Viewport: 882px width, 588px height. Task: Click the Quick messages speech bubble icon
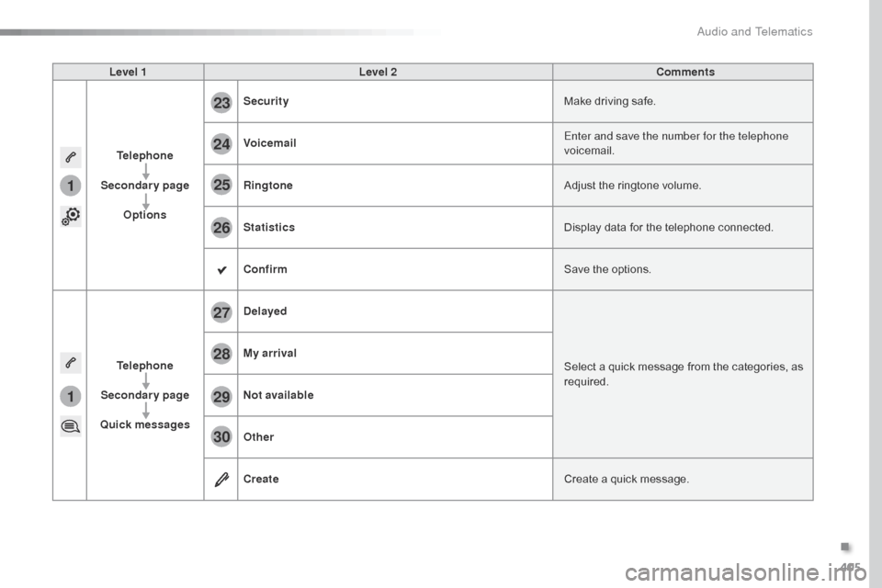(71, 425)
